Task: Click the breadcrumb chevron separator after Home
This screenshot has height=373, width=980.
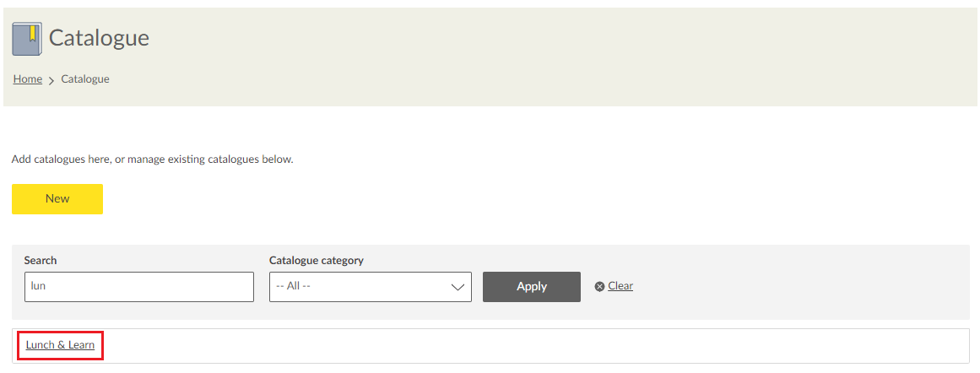Action: [x=51, y=80]
